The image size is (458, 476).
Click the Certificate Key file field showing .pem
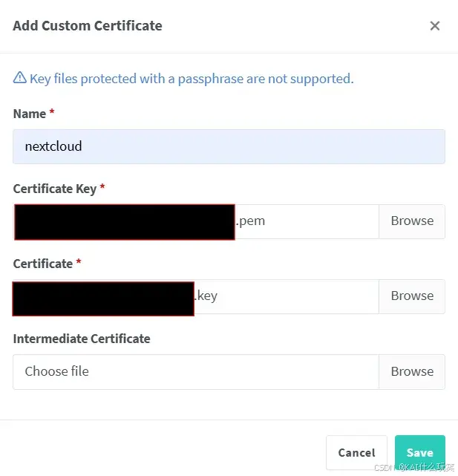(196, 221)
